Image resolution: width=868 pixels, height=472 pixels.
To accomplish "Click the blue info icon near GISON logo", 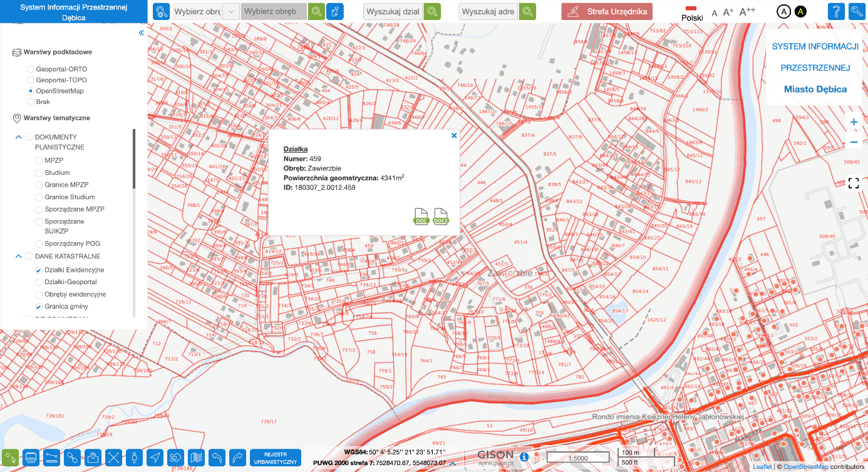I will click(x=524, y=456).
